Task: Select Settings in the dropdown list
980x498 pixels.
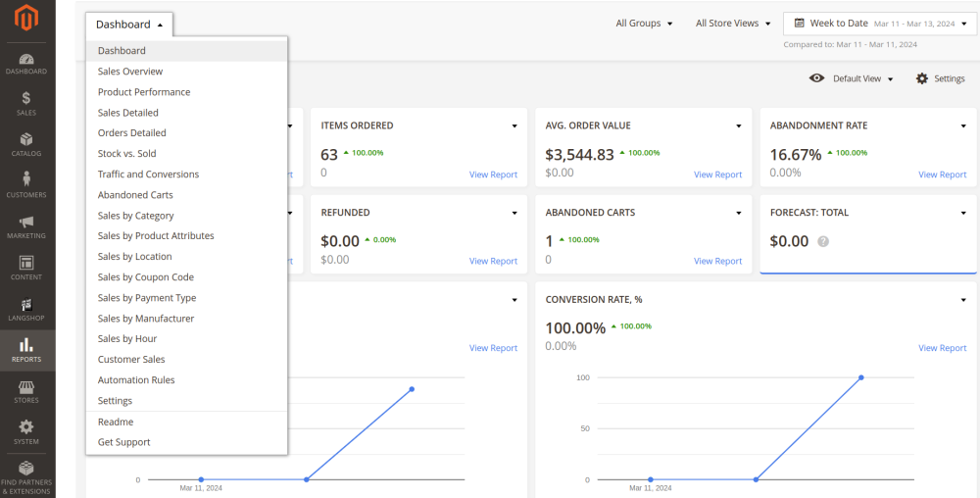Action: point(187,400)
